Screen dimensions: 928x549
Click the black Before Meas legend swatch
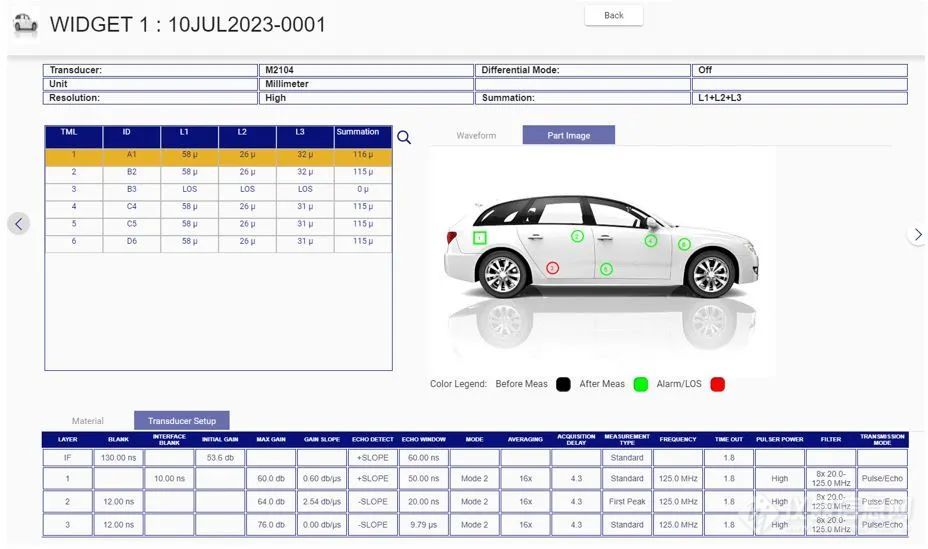563,385
